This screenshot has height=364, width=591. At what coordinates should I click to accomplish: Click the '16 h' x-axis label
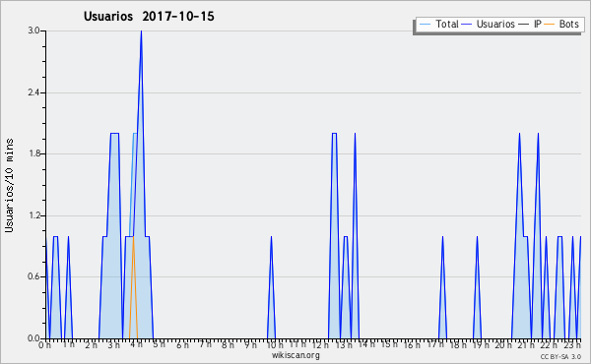pos(412,344)
